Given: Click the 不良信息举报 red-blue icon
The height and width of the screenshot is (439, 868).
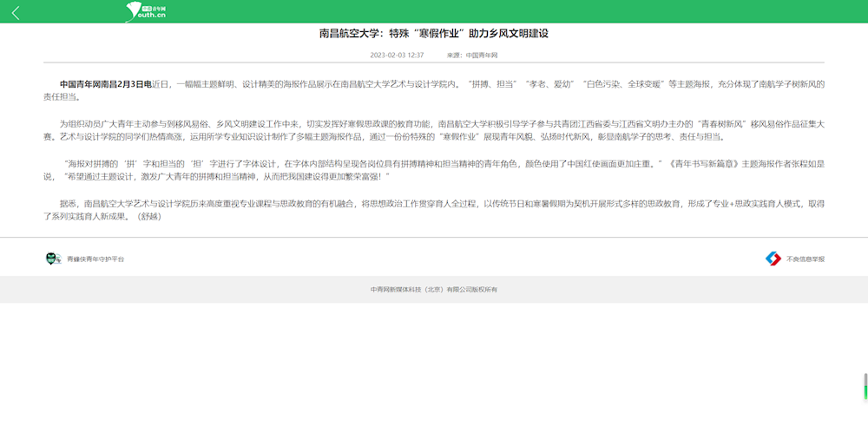Looking at the screenshot, I should [773, 259].
